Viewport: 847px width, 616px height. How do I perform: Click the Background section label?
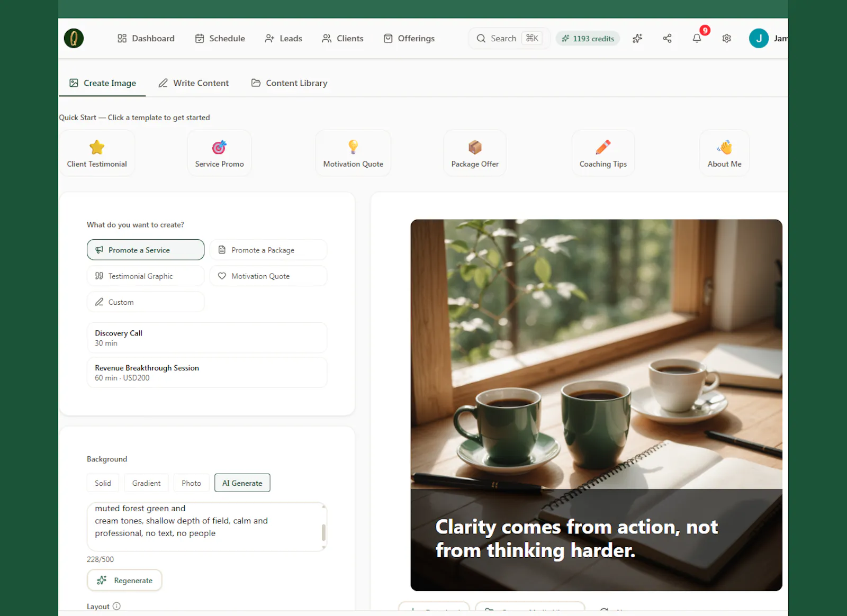107,459
